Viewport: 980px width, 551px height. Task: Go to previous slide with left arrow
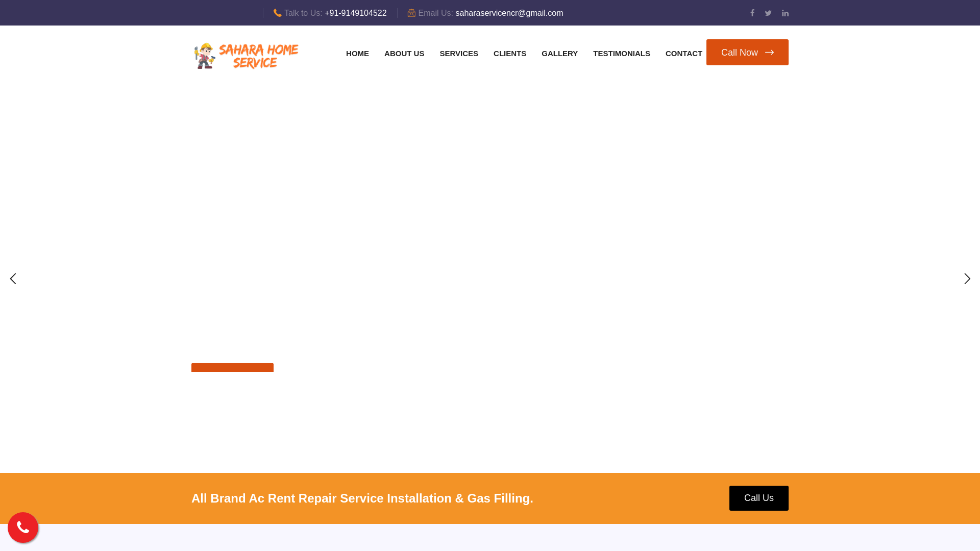coord(13,279)
